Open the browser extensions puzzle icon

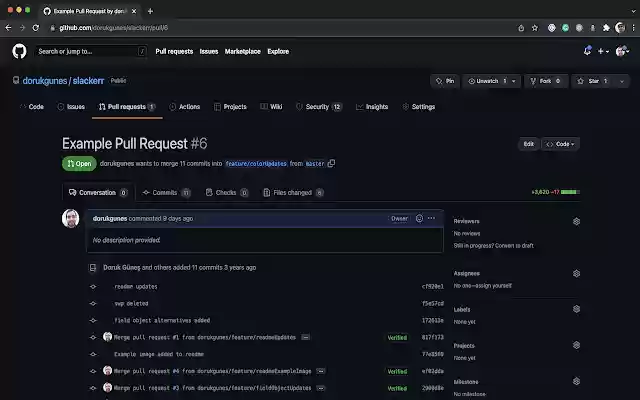pos(606,28)
